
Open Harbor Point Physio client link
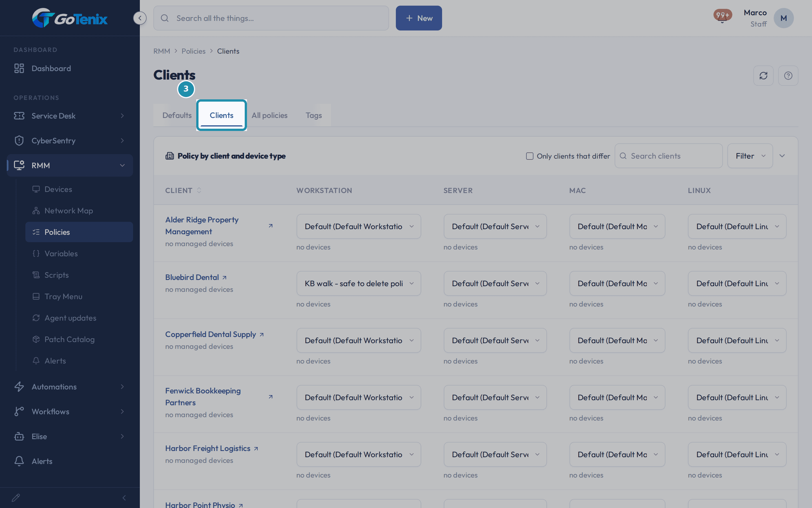(x=200, y=504)
